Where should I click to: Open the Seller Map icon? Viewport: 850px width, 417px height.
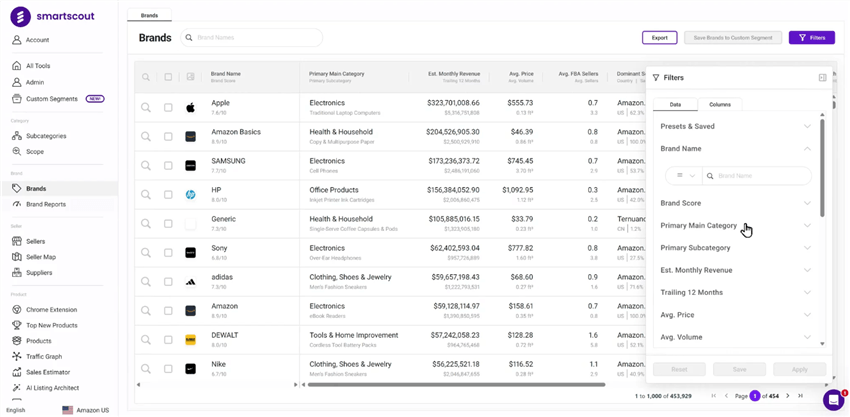pyautogui.click(x=17, y=257)
